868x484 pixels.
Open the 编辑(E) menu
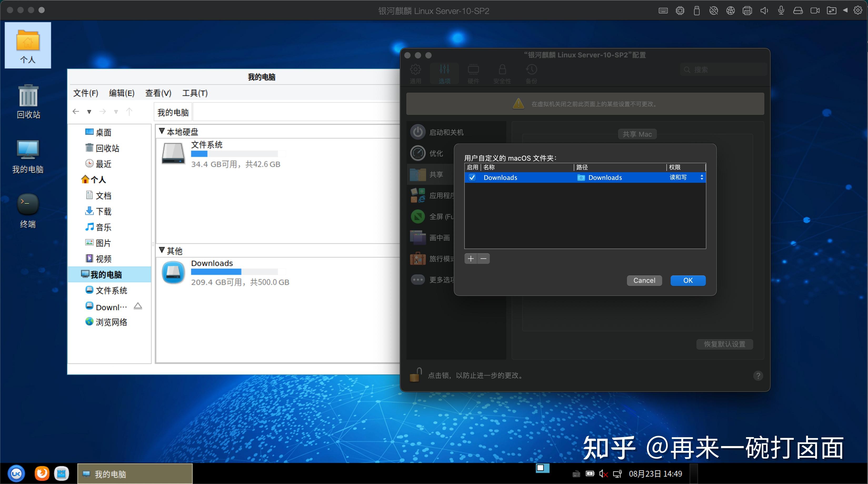click(x=122, y=93)
